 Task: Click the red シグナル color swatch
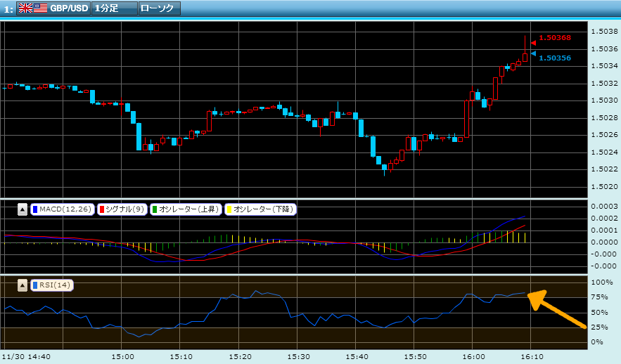(x=101, y=209)
